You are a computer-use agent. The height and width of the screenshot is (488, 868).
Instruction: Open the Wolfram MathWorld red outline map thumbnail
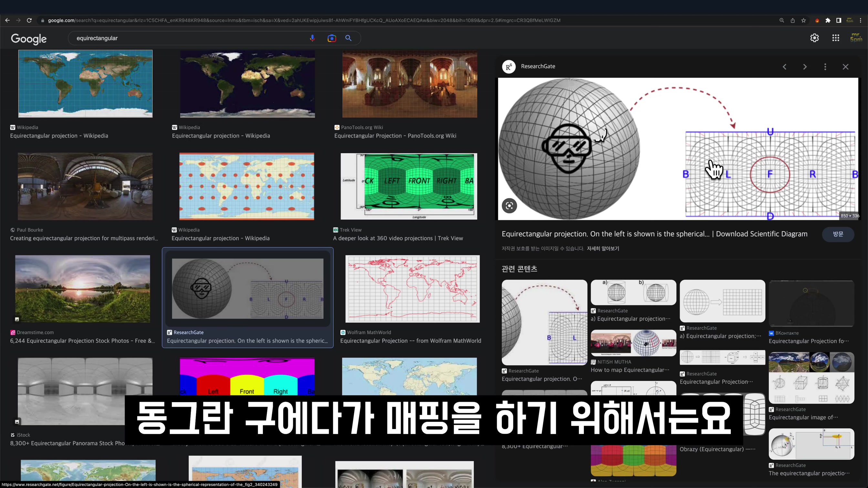(x=412, y=289)
